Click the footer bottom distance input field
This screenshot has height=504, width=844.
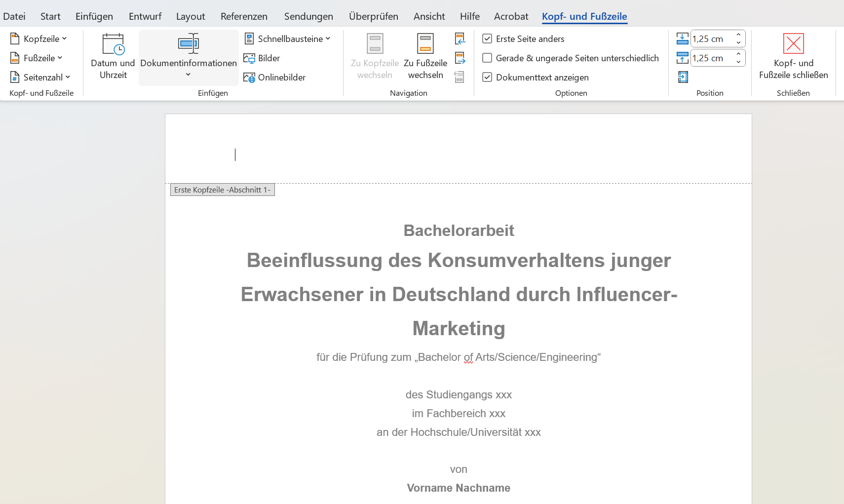pyautogui.click(x=711, y=58)
